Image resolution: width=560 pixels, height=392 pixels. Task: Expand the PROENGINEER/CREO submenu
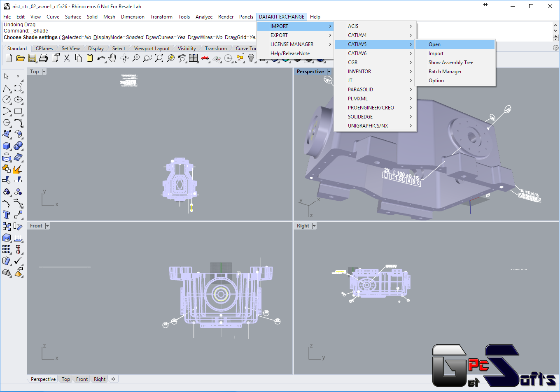point(376,108)
